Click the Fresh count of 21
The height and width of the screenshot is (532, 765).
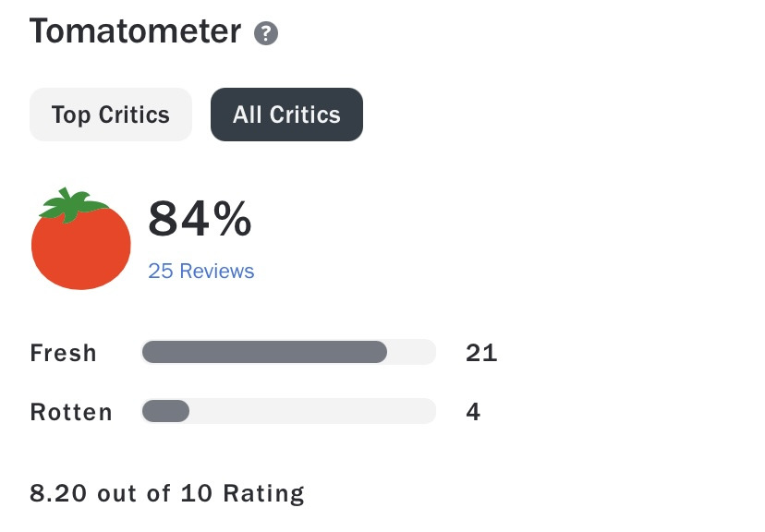(x=481, y=353)
